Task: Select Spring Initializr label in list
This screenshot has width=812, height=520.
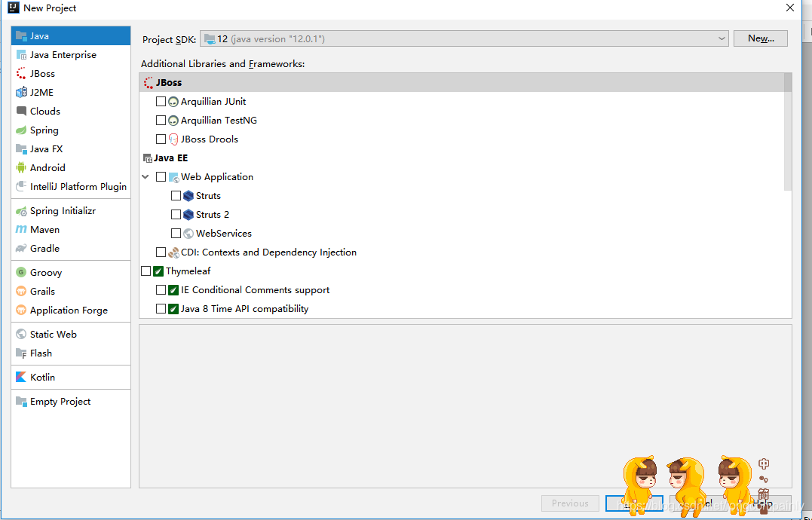Action: tap(63, 211)
